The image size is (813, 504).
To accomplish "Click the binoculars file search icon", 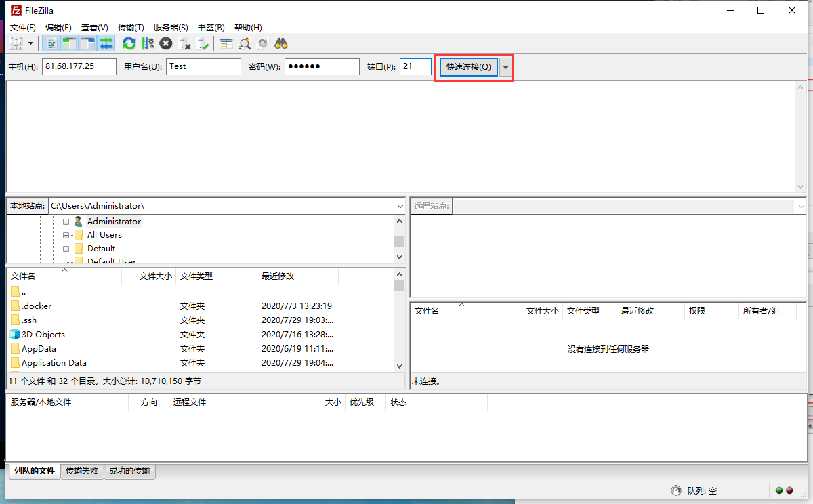I will pyautogui.click(x=282, y=43).
